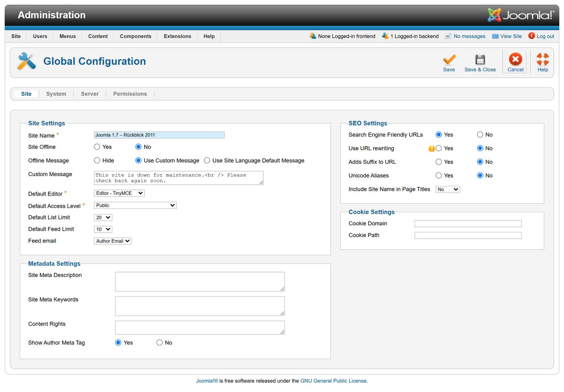Switch to the Permissions tab
The image size is (564, 392).
(x=130, y=94)
